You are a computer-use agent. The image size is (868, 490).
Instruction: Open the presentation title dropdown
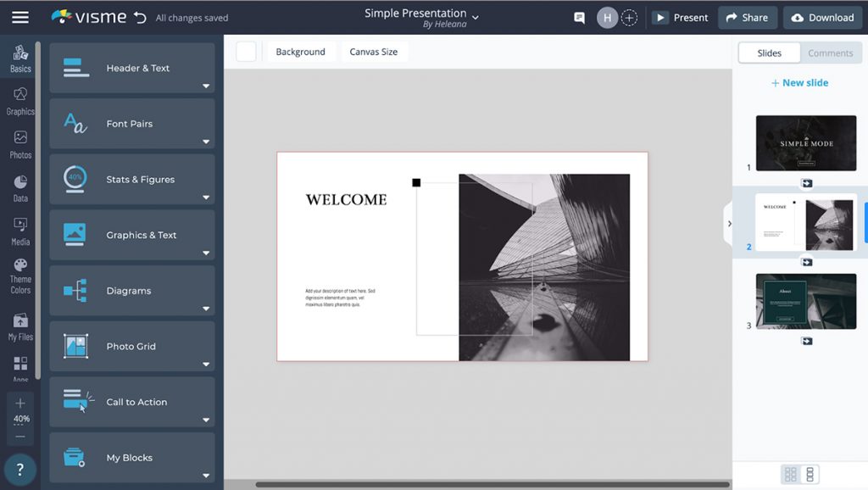[475, 18]
